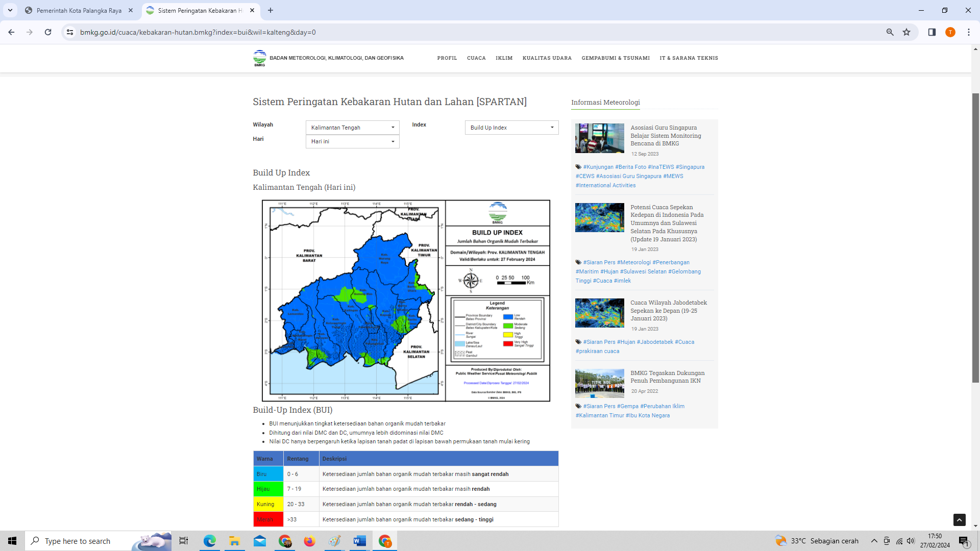Click the Build Up Index map image
Viewport: 980px width, 551px height.
tap(406, 300)
